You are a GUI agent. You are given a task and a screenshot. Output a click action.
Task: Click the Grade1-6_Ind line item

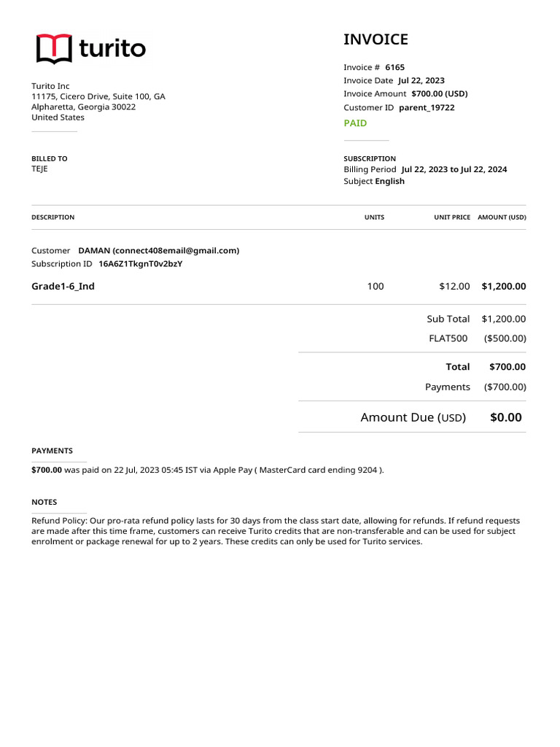coord(63,286)
